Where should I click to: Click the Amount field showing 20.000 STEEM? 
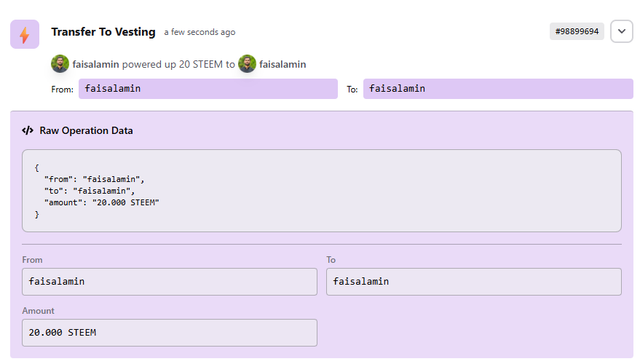point(169,333)
